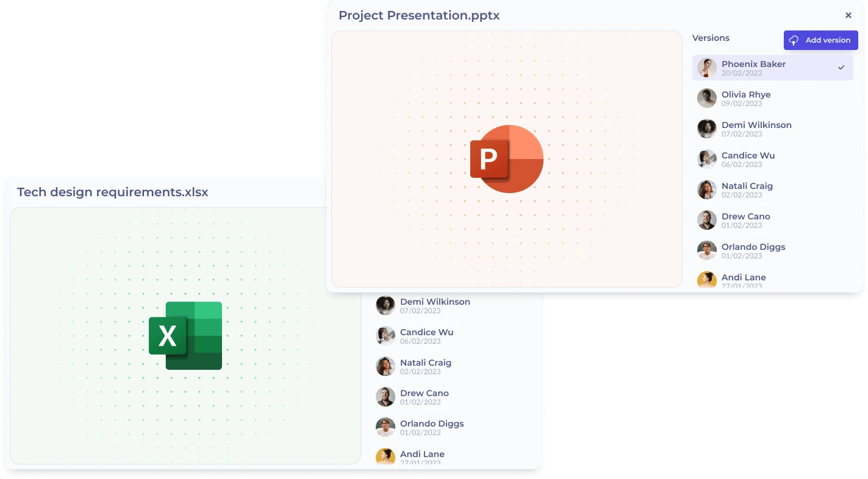Select Orlando Diggs version in Presentation dialog
Viewport: 868px width, 479px height.
773,250
